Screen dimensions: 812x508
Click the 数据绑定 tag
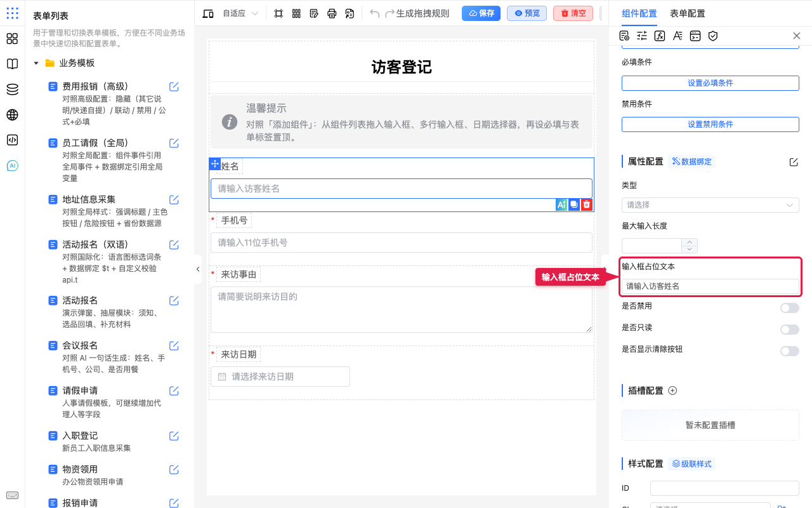click(692, 162)
